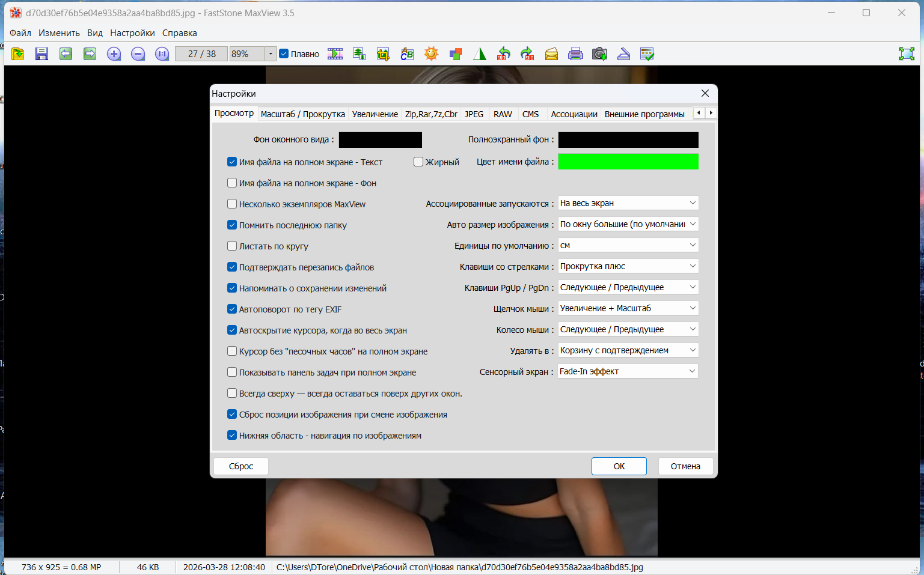Go to the previous image arrow icon
This screenshot has width=924, height=575.
[66, 54]
